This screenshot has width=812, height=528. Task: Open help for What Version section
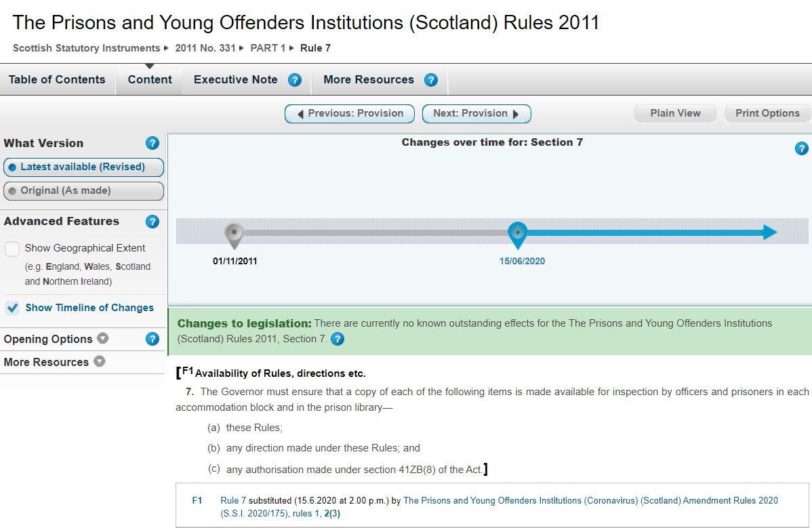pyautogui.click(x=153, y=143)
